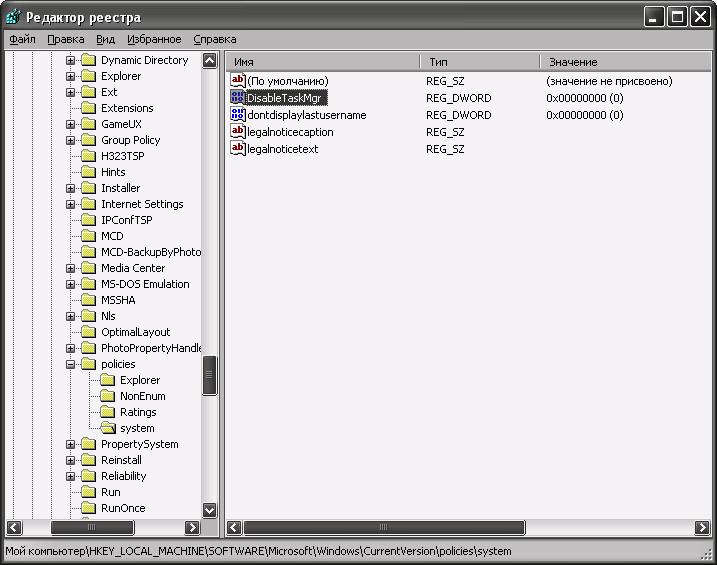Viewport: 717px width, 565px height.
Task: Click the OptimalLayout folder icon
Action: [x=88, y=332]
